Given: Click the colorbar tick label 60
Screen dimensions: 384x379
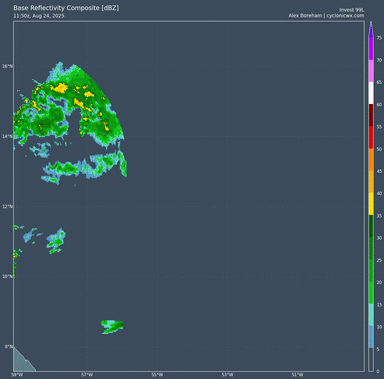Looking at the screenshot, I should pos(379,105).
